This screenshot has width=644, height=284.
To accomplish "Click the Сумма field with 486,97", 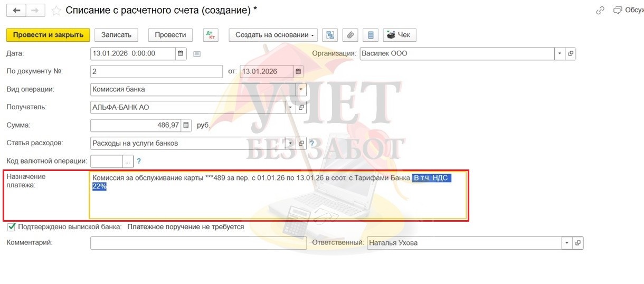I will (136, 126).
